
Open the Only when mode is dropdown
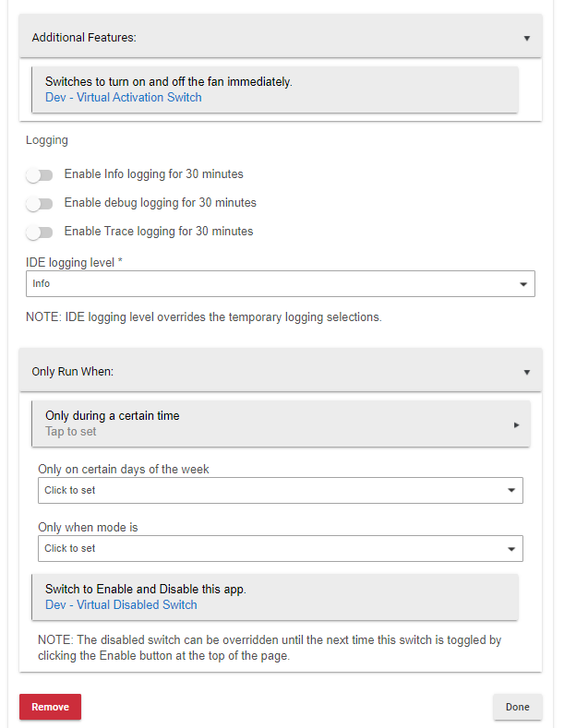click(277, 549)
